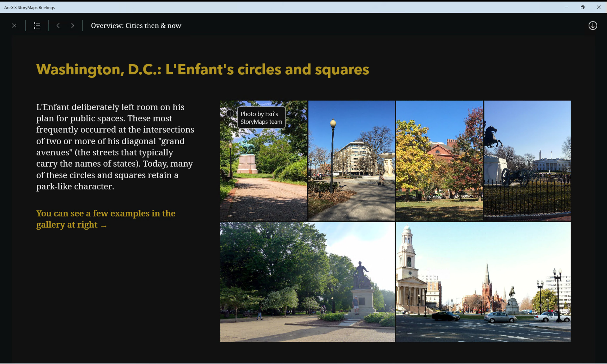Restore down the application window
The height and width of the screenshot is (364, 607).
583,7
